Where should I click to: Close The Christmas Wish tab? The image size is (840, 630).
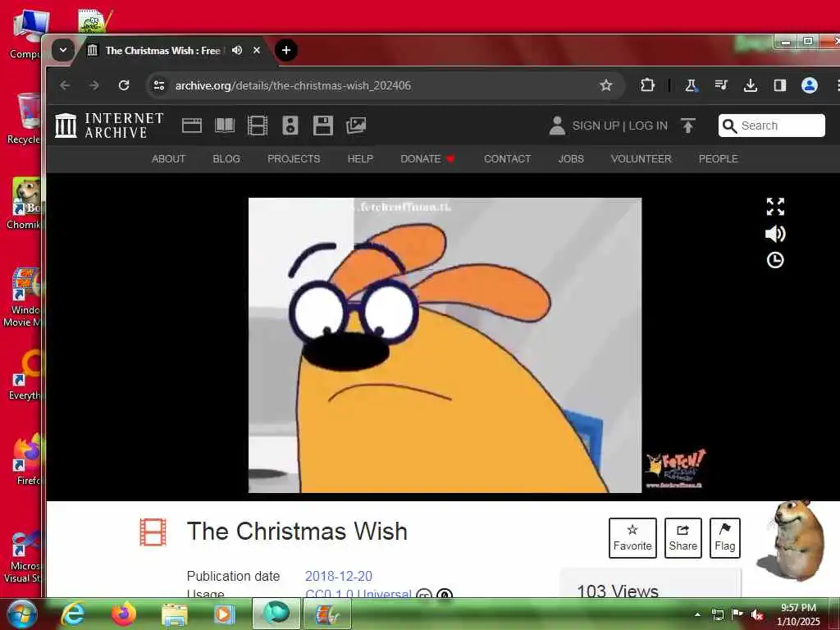[x=257, y=50]
